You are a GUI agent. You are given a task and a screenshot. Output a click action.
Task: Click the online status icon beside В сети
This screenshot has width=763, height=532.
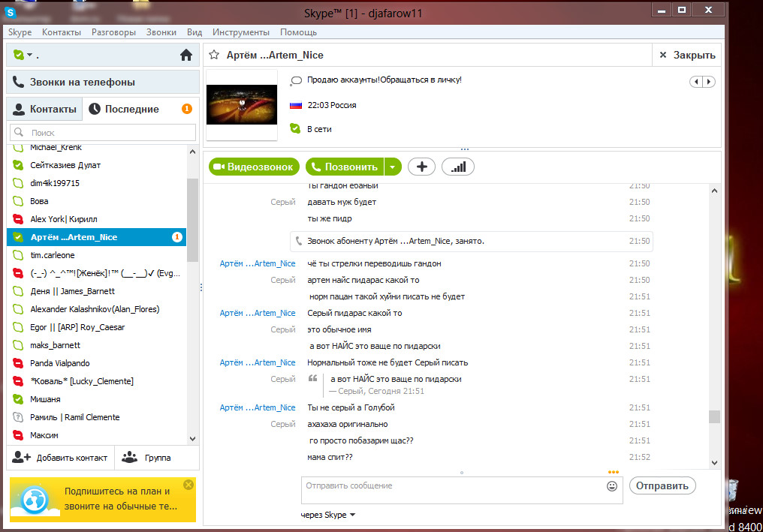[x=295, y=129]
